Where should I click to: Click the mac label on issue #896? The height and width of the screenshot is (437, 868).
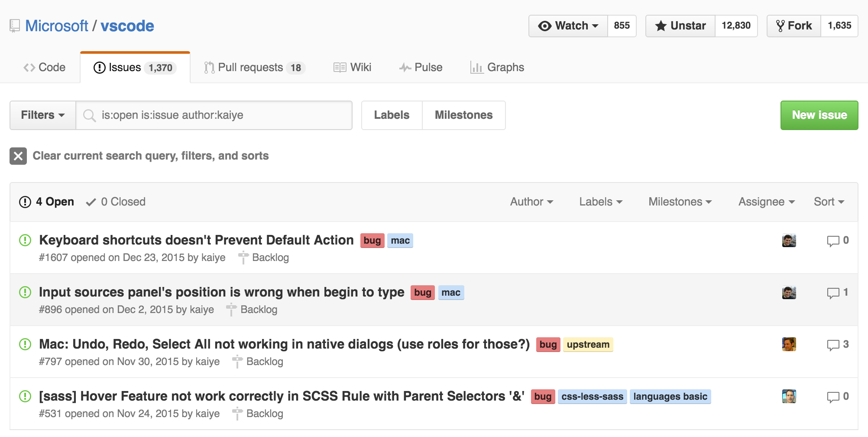point(451,293)
